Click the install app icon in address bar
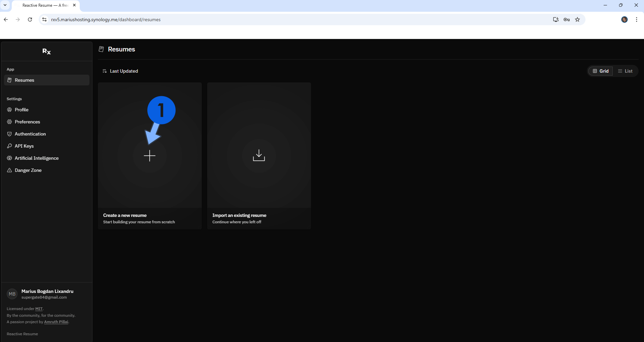 pos(556,20)
